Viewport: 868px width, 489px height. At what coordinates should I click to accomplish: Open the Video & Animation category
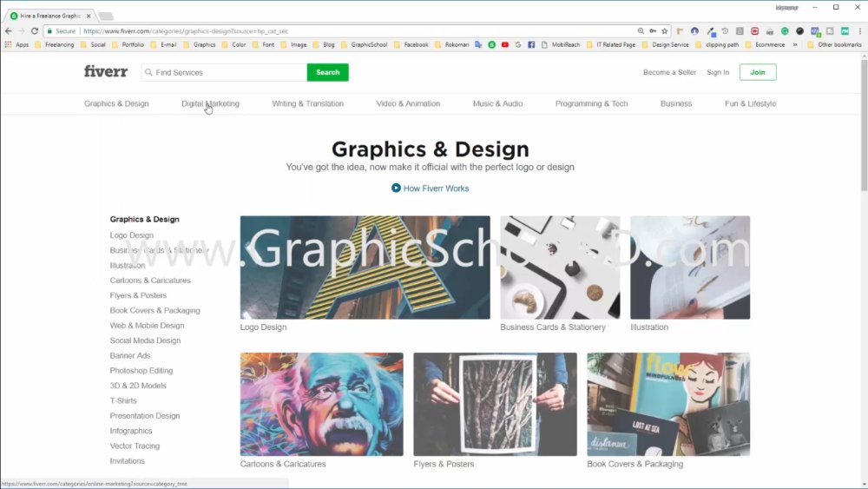pos(408,103)
